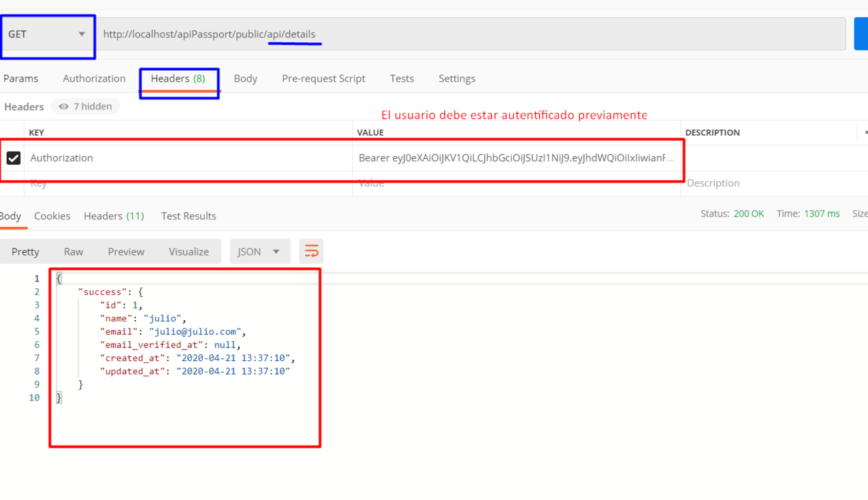Open the request Settings tab
This screenshot has width=868, height=500.
click(x=456, y=78)
